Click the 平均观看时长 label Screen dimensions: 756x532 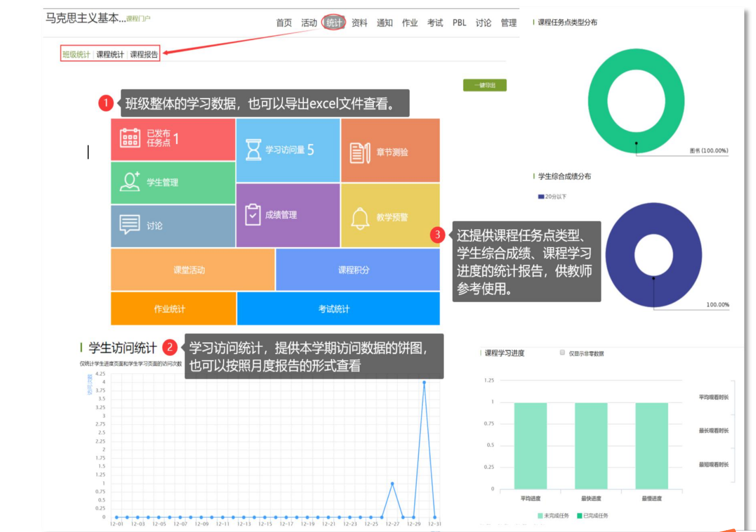pos(714,397)
